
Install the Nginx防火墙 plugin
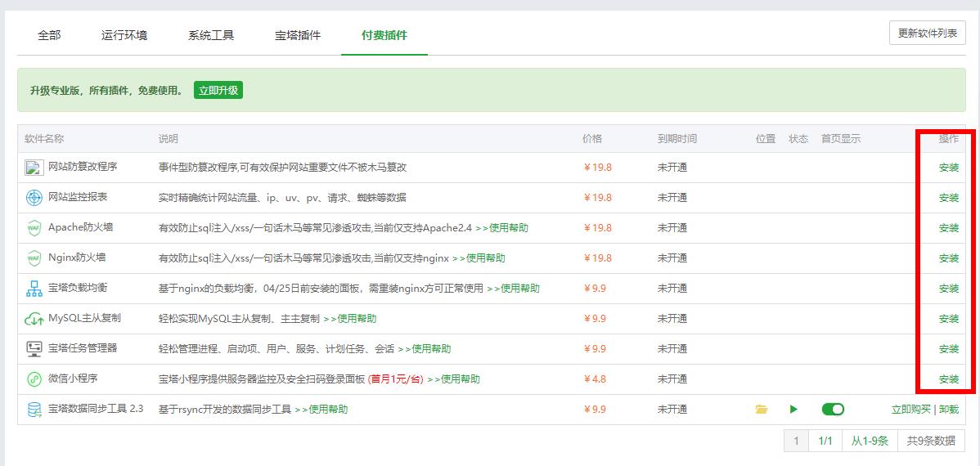pos(949,258)
